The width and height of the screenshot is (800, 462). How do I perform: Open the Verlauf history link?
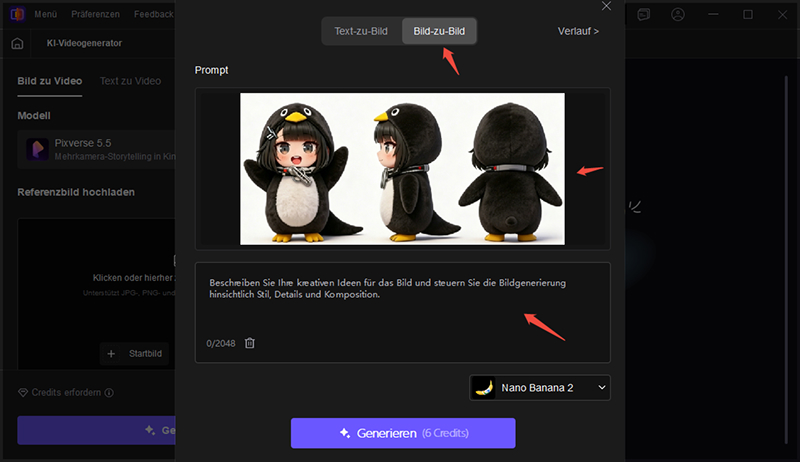[578, 31]
